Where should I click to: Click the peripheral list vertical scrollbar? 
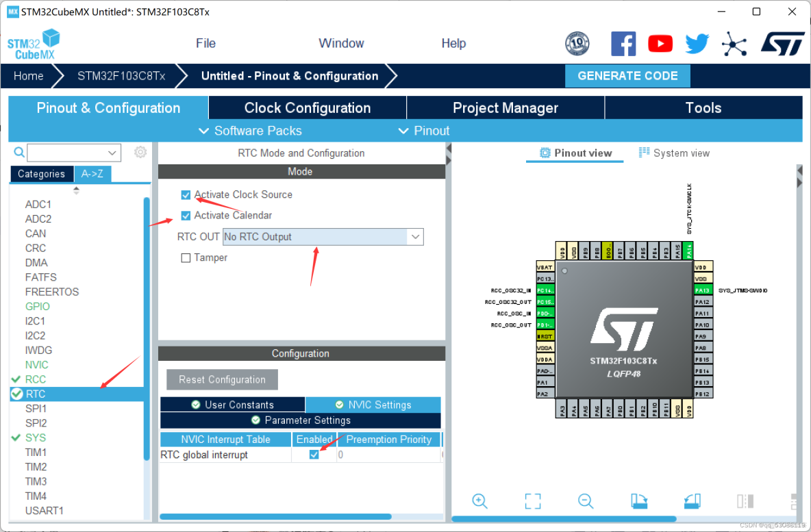[147, 328]
